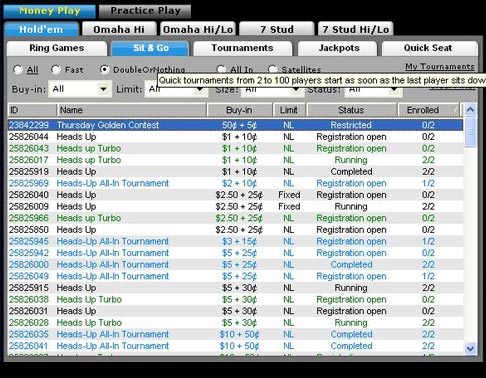This screenshot has width=486, height=378.
Task: Select tournament 25826041 Heads-Up All-In
Action: 235,346
